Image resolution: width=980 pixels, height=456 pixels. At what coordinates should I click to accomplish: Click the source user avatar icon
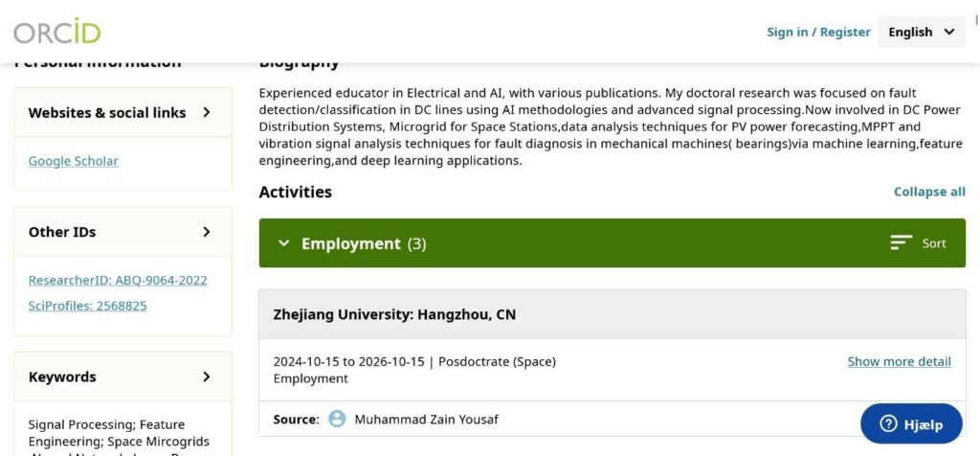click(x=337, y=419)
